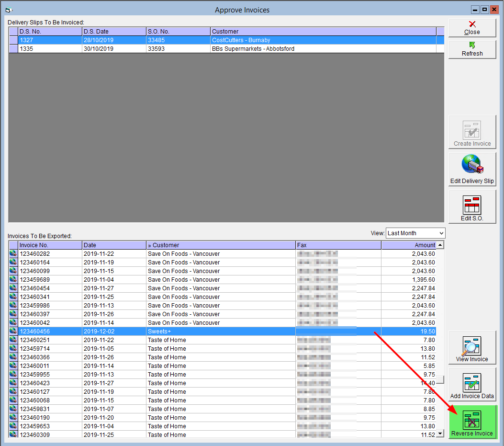Click globe icon beside invoice 123460011
The image size is (504, 446).
tap(13, 366)
